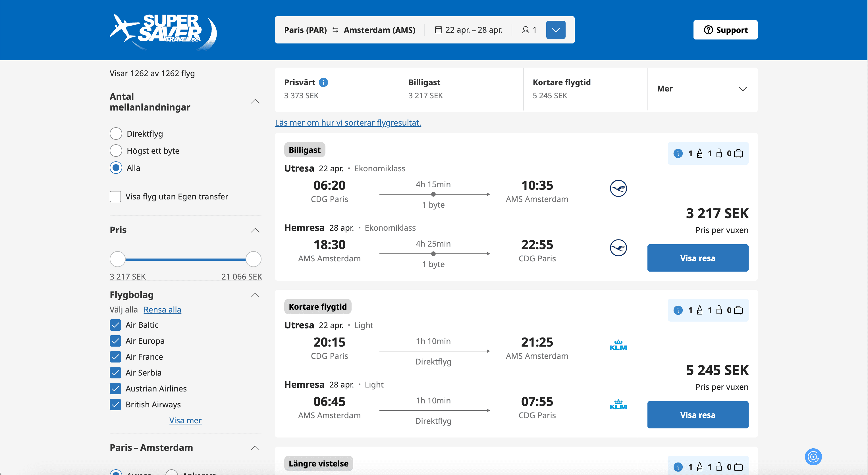Click the Visa mer airlines link
Screen dimensions: 868x475
click(185, 420)
